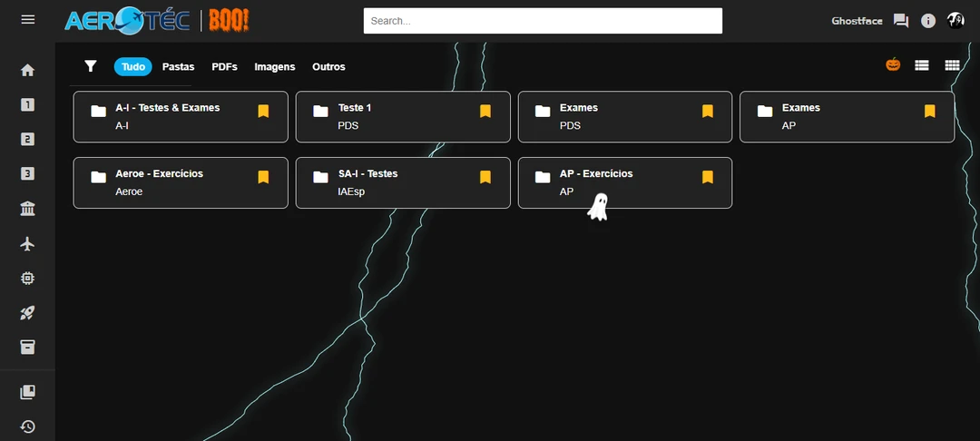Open the history icon in sidebar
Viewport: 980px width, 441px height.
coord(27,426)
